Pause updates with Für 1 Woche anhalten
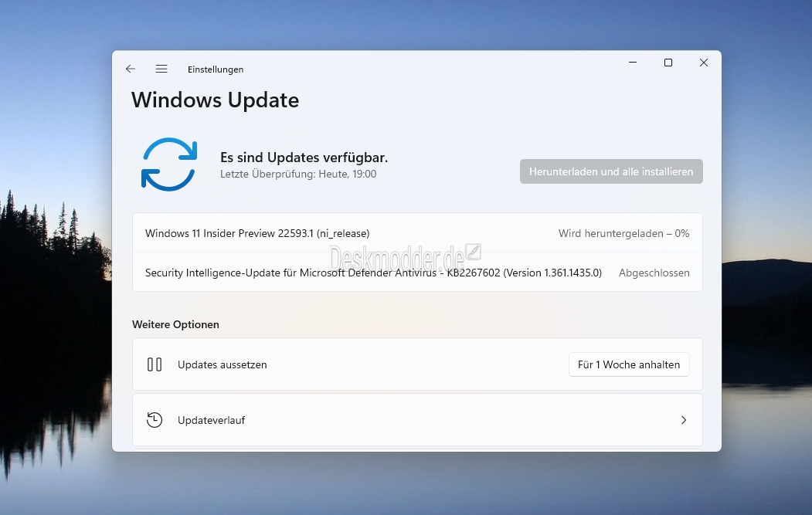Image resolution: width=812 pixels, height=515 pixels. tap(629, 364)
